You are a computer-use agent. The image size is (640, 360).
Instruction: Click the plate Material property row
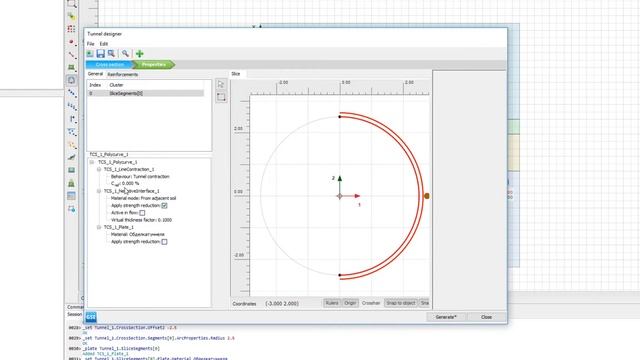click(138, 234)
